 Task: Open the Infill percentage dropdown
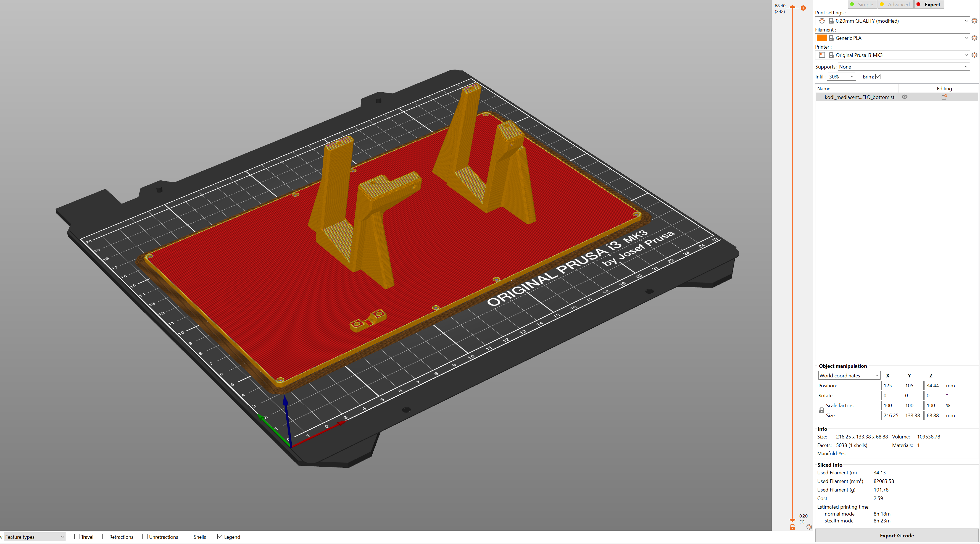841,77
